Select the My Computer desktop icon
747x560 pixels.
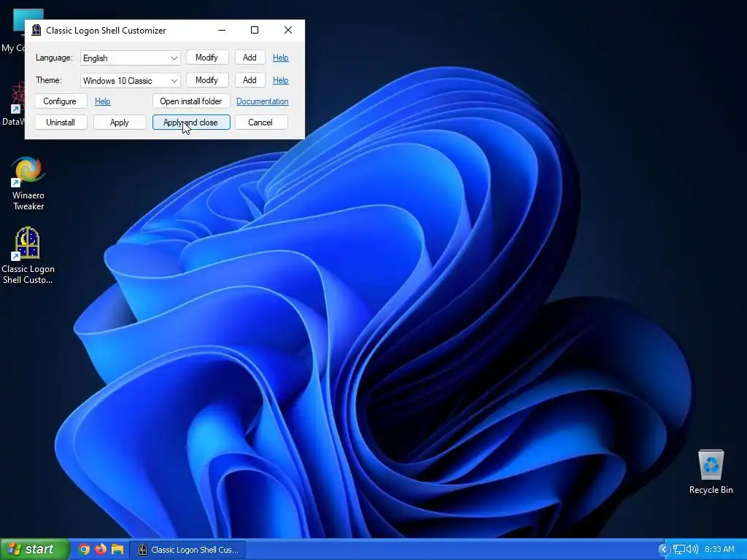pyautogui.click(x=12, y=31)
